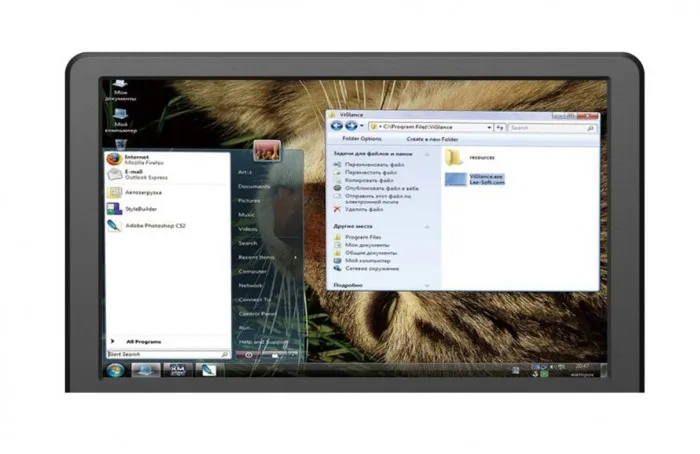
Task: Switch to the computer taskbar button
Action: (x=146, y=370)
